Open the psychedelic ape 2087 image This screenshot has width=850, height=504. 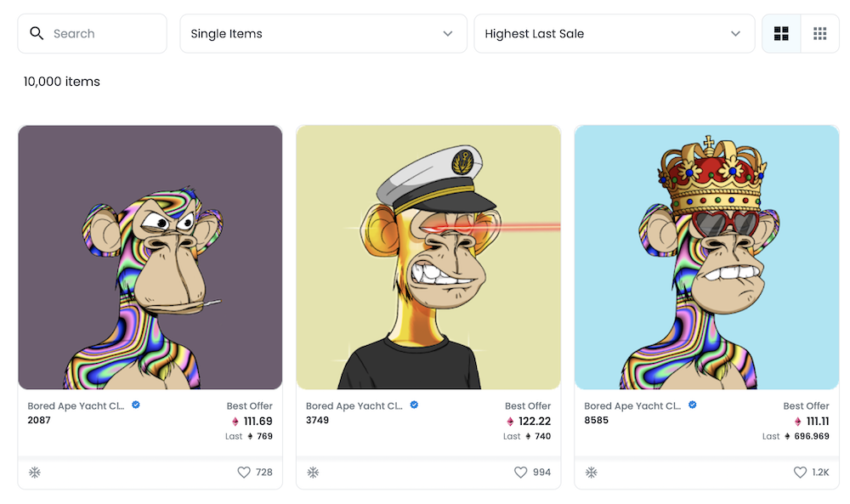[150, 258]
